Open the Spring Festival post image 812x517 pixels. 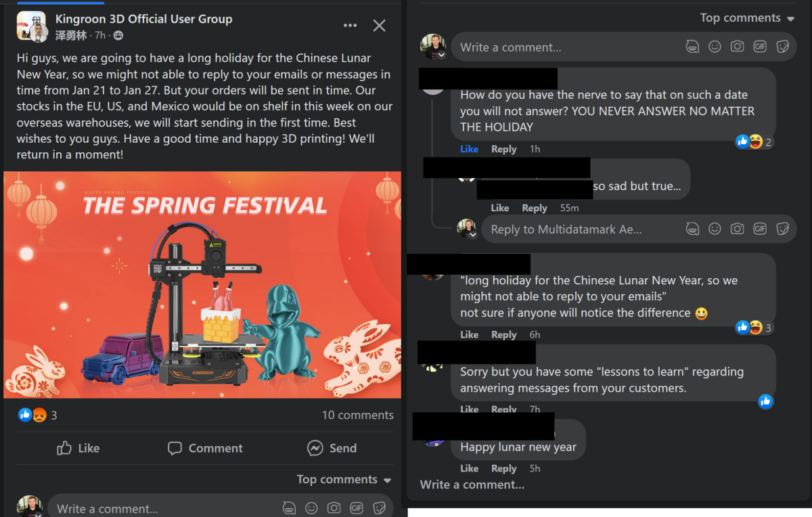point(202,284)
